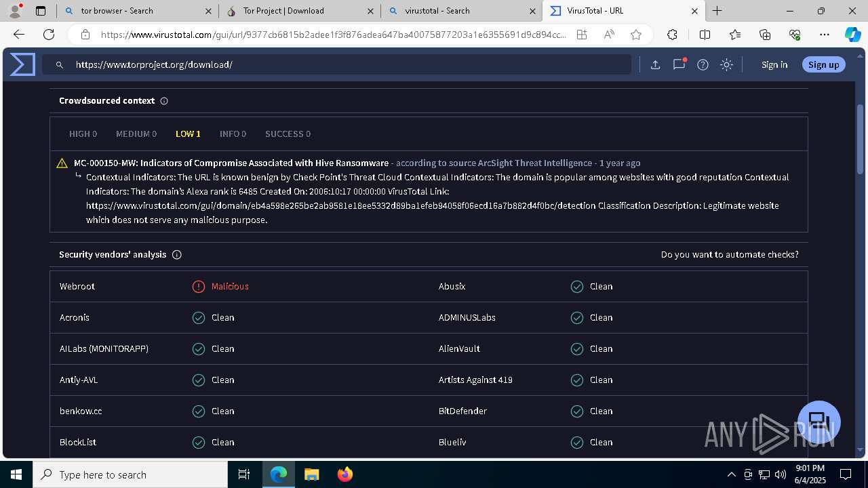Open the Favorites list icon
Screen dimensions: 868x488
coord(735,35)
